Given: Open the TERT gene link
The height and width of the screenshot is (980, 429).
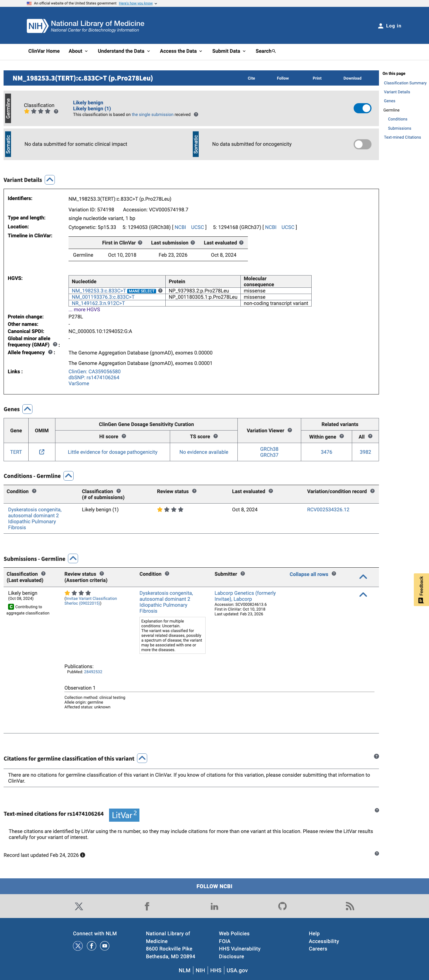Looking at the screenshot, I should 16,452.
